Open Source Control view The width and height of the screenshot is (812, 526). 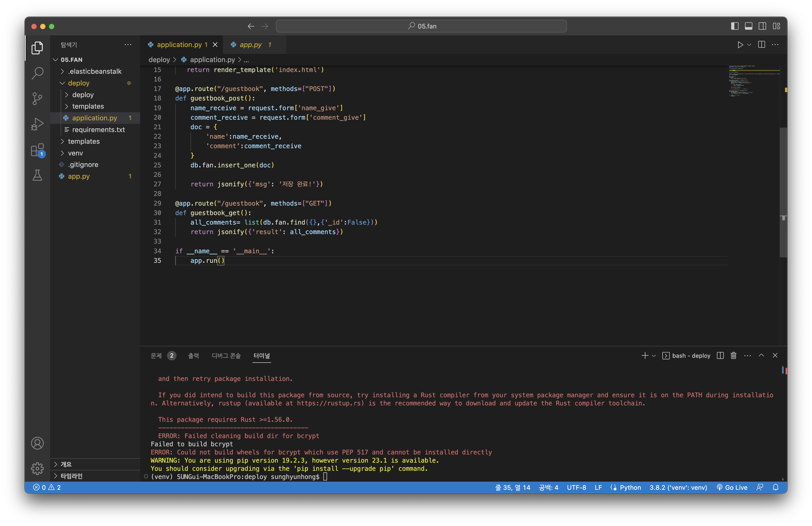(x=37, y=99)
